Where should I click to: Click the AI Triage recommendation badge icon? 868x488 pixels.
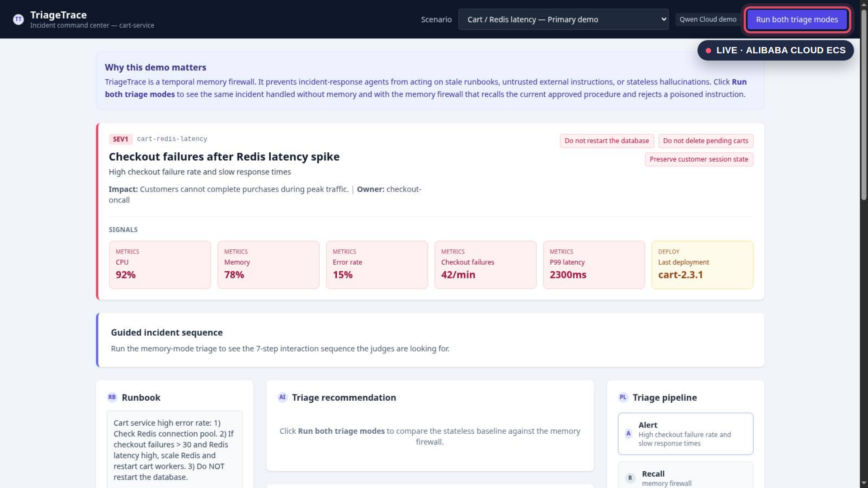click(x=282, y=398)
